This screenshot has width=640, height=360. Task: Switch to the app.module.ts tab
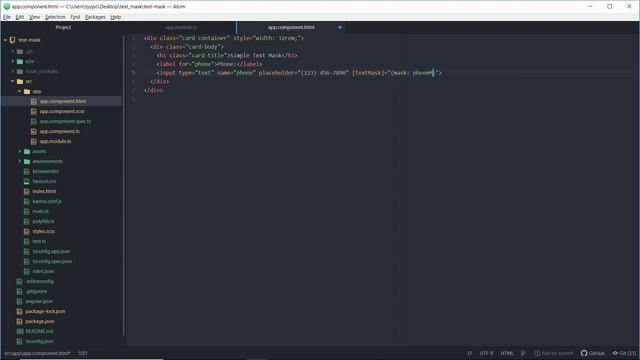tap(181, 27)
